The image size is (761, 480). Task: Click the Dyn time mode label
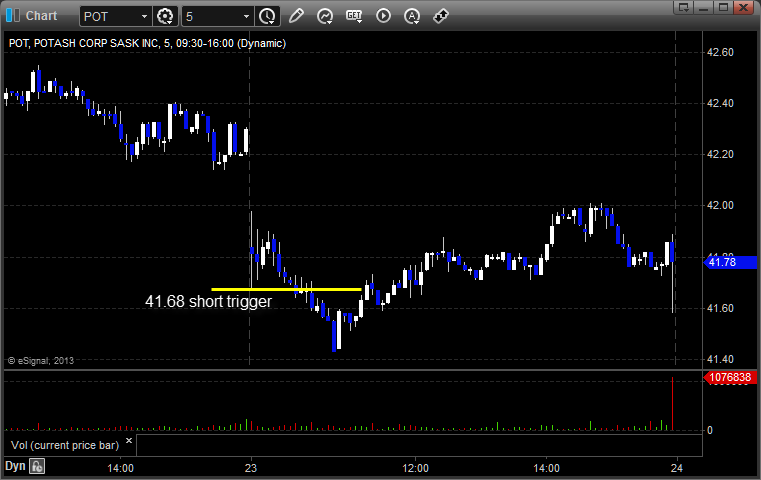point(15,466)
